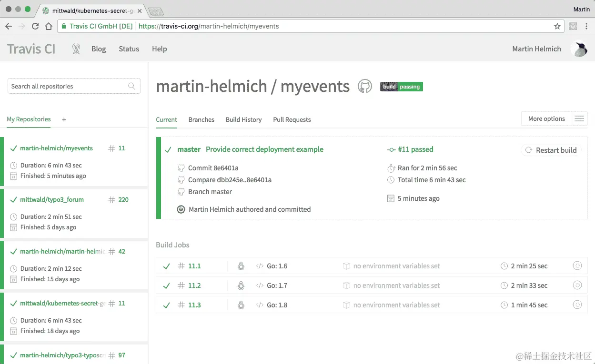Image resolution: width=595 pixels, height=364 pixels.
Task: Restart job 11.3 with its circular arrow
Action: tap(577, 305)
